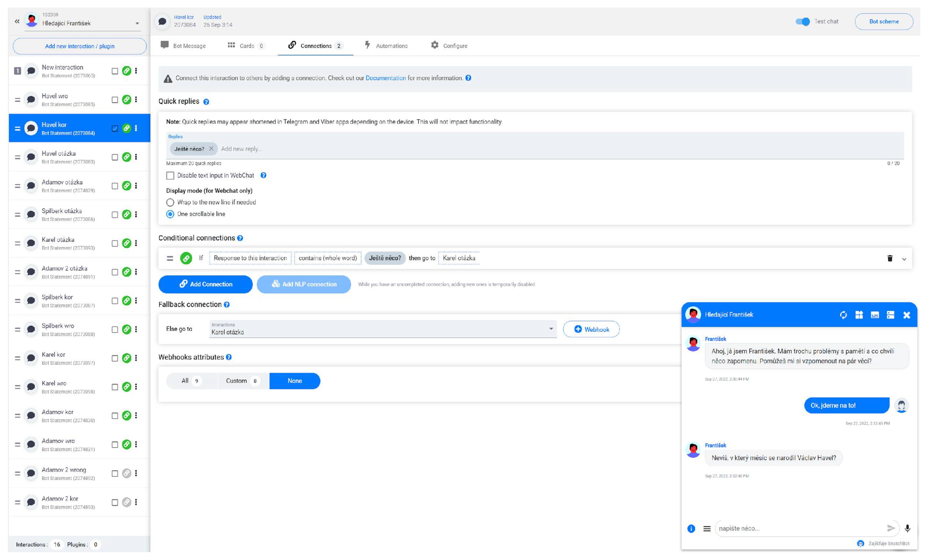This screenshot has width=927, height=560.
Task: Click the microphone icon in chat input
Action: 907,528
